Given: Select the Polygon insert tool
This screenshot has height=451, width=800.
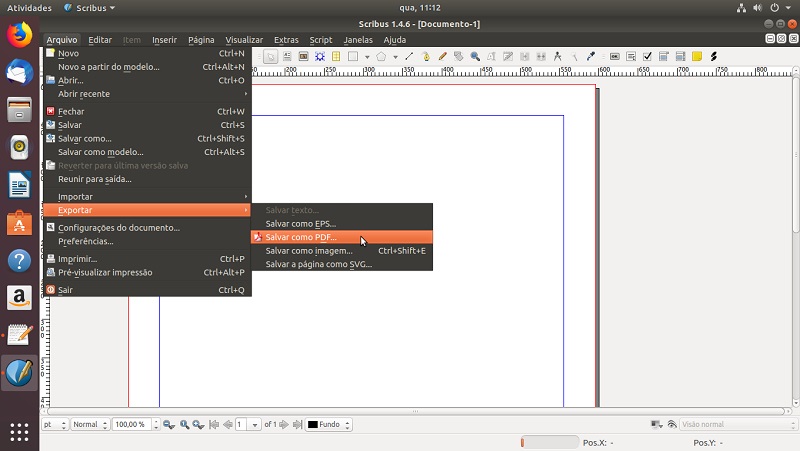Looking at the screenshot, I should tap(381, 57).
